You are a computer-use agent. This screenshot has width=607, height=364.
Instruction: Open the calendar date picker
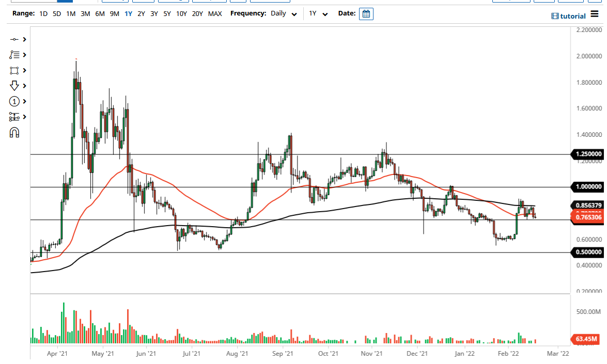coord(366,14)
